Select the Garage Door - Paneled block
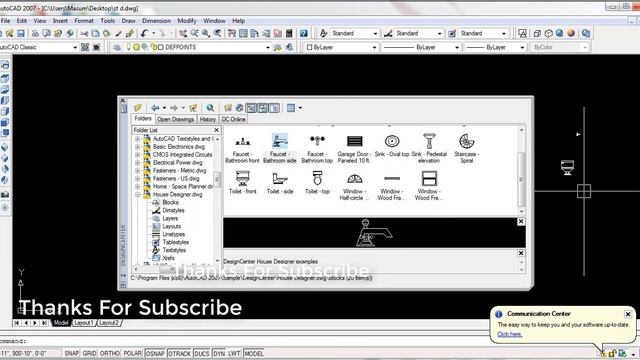 pyautogui.click(x=354, y=149)
